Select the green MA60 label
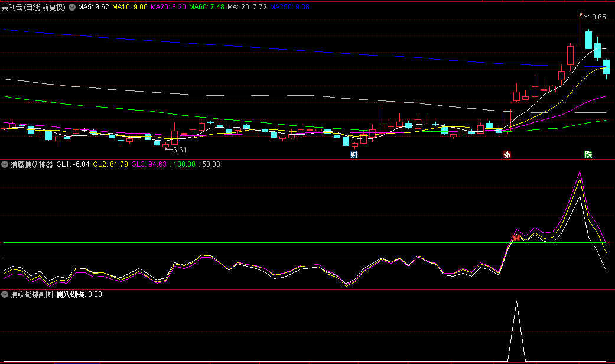The height and width of the screenshot is (364, 615). [207, 8]
